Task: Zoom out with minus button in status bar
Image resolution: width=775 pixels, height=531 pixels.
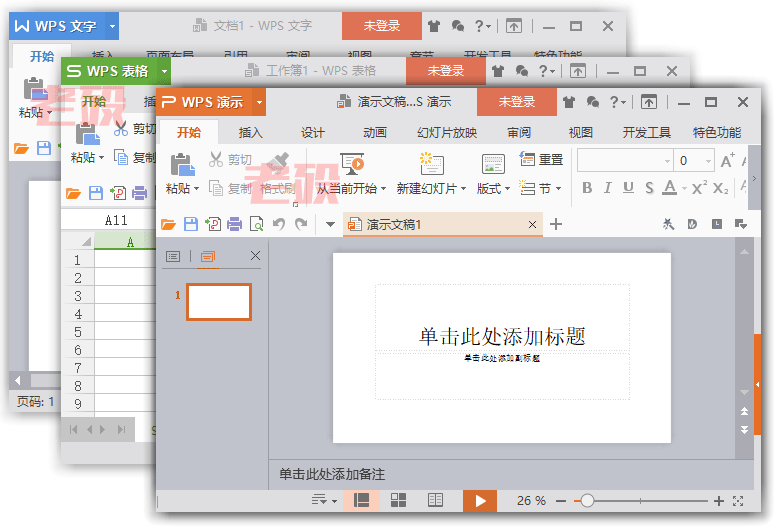Action: pyautogui.click(x=560, y=501)
